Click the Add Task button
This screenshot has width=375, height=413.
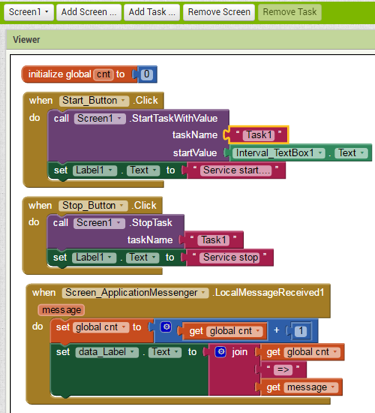tap(152, 12)
